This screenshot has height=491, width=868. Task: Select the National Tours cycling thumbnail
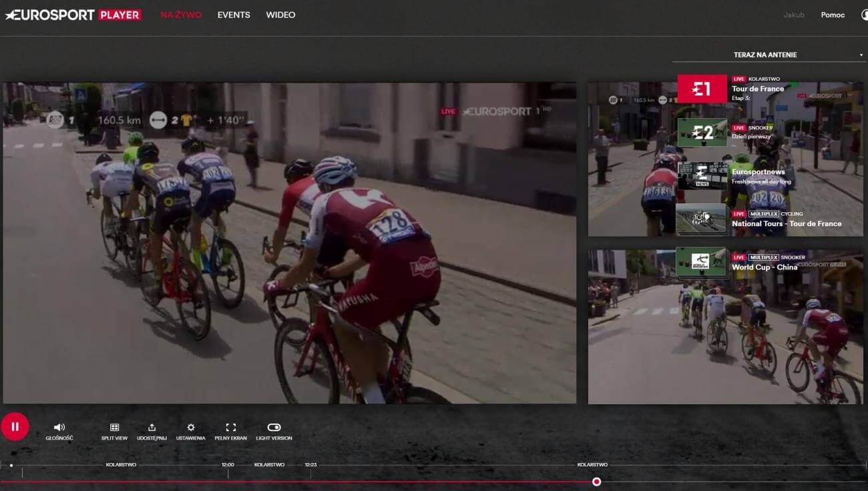[701, 219]
